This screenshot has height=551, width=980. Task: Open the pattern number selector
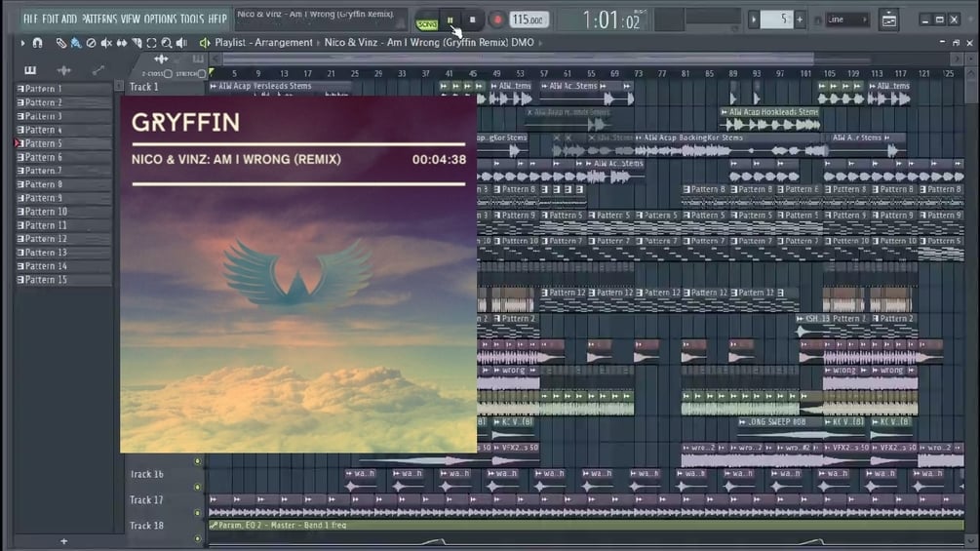pos(776,20)
